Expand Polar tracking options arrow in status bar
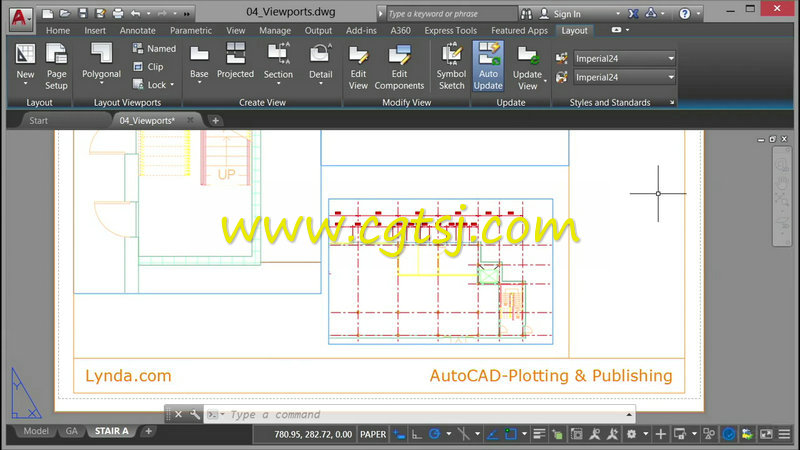 pyautogui.click(x=448, y=434)
